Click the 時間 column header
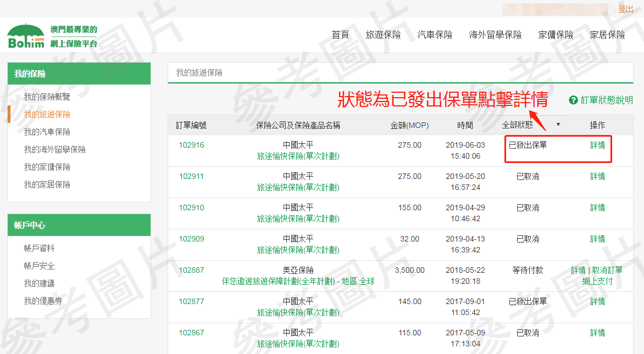Viewport: 644px width, 354px height. pos(465,125)
